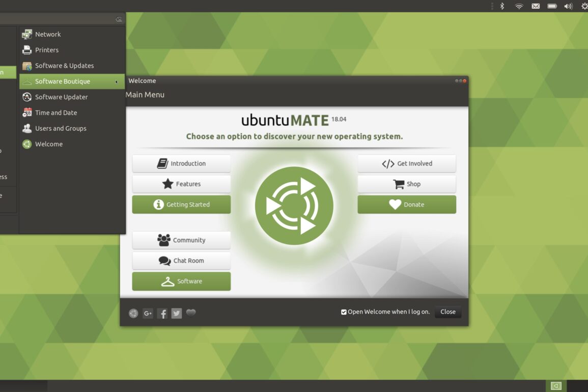This screenshot has height=392, width=588.
Task: Click the white heart icon on Donate
Action: click(395, 205)
